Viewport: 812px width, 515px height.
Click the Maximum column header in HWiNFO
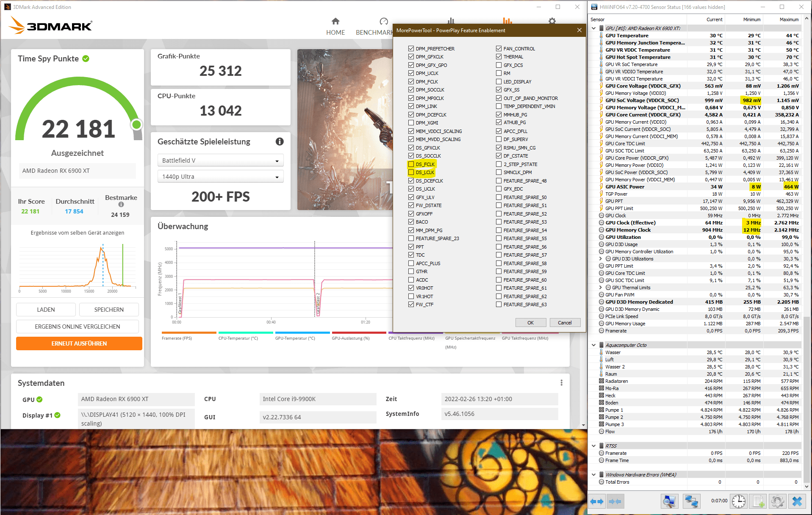point(782,19)
